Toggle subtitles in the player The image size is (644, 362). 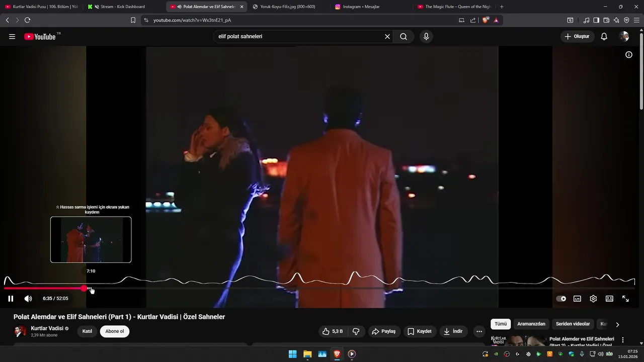(577, 299)
